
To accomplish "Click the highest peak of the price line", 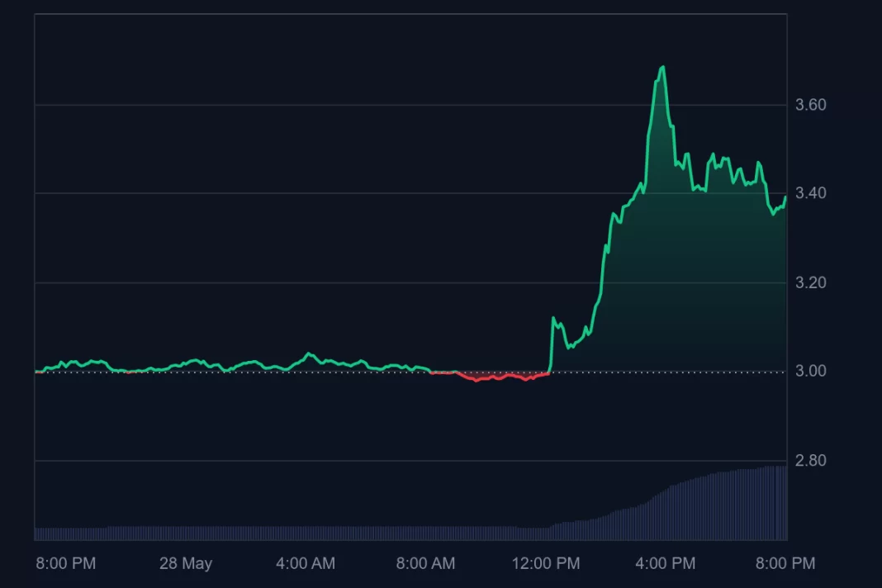I will point(662,68).
